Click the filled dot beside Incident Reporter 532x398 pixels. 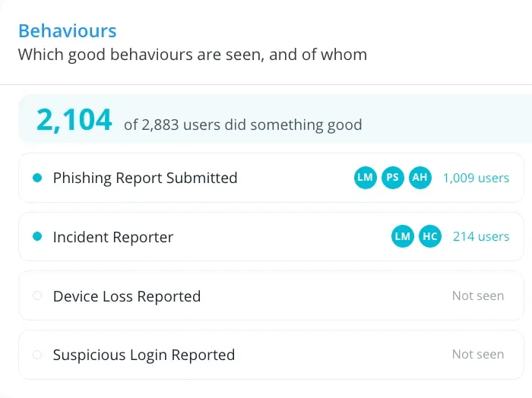pyautogui.click(x=37, y=236)
